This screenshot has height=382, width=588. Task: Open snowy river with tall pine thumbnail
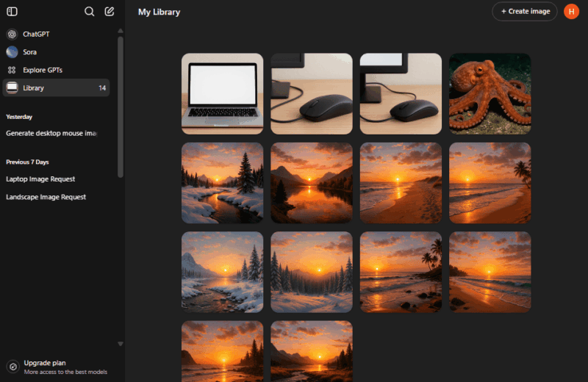223,183
